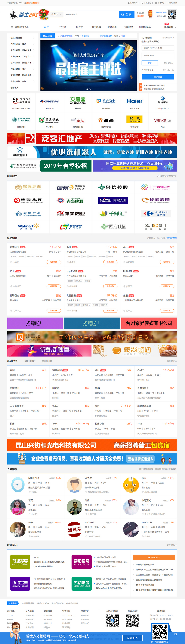Open the GREE 格力电器 logo
Image resolution: width=185 pixels, height=644 pixels.
(x=49, y=101)
